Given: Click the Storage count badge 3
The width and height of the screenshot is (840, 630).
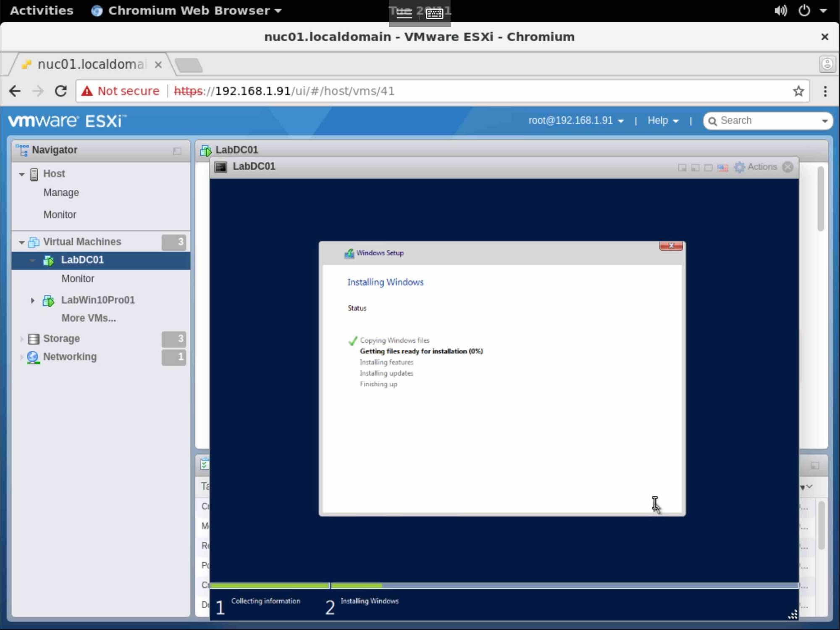Looking at the screenshot, I should click(x=174, y=339).
